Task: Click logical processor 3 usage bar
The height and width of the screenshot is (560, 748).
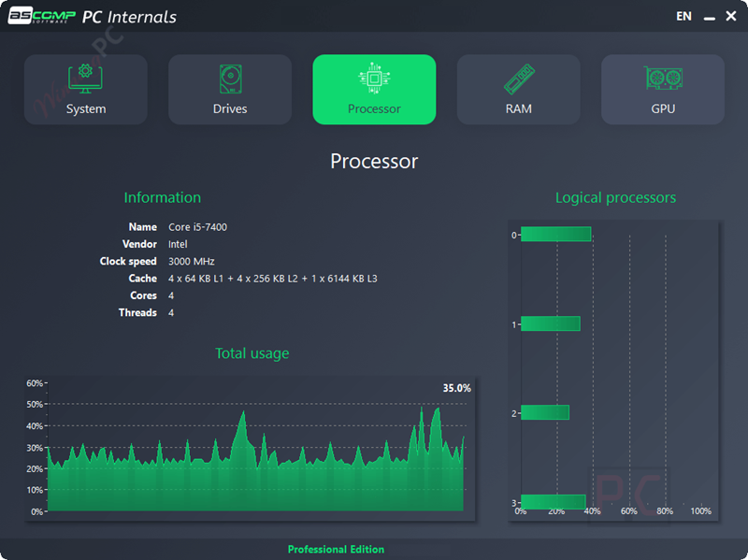Action: (x=553, y=502)
